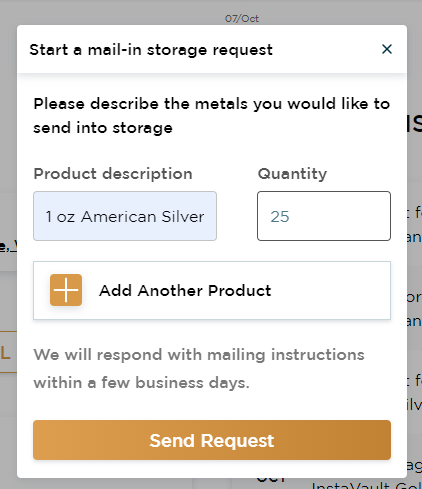422x489 pixels.
Task: Click the Quantity label
Action: coord(292,174)
